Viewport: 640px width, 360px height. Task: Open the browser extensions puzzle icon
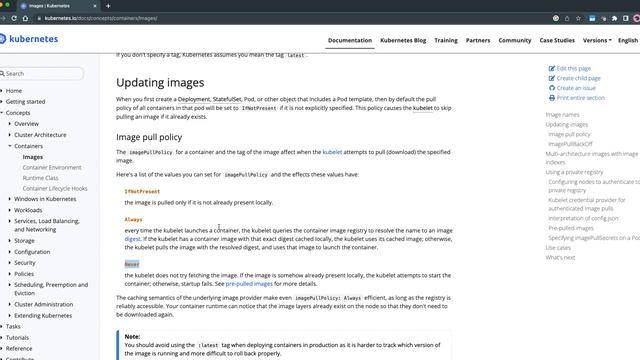pyautogui.click(x=614, y=18)
